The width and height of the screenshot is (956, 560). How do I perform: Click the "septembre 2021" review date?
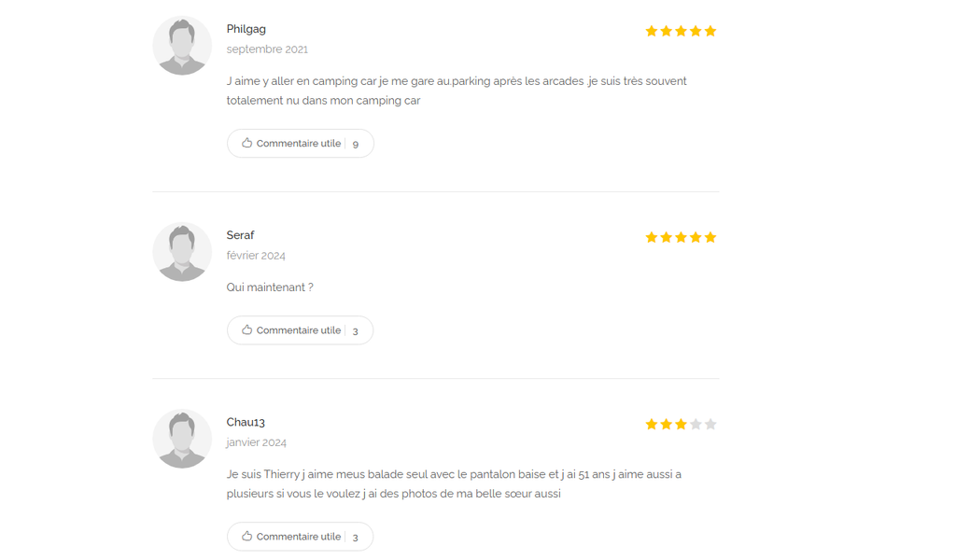pos(267,49)
